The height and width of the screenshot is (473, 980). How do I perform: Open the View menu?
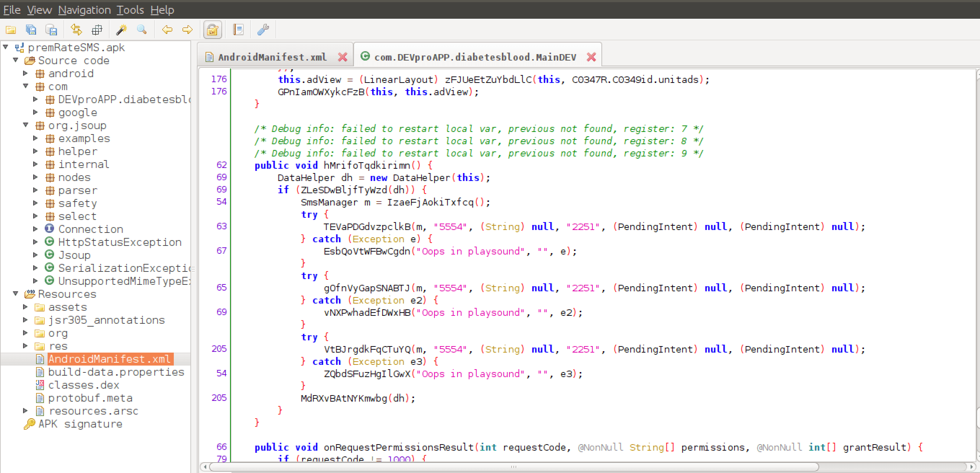coord(39,9)
